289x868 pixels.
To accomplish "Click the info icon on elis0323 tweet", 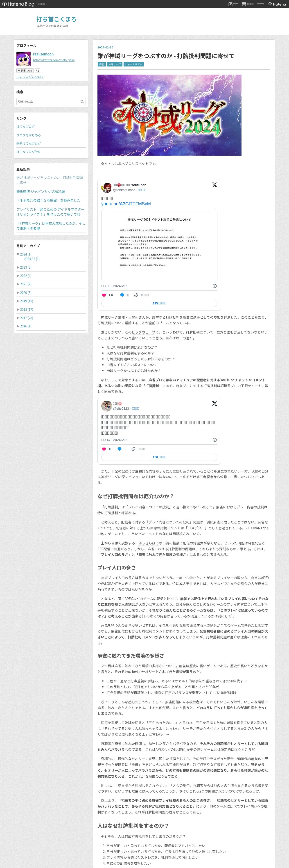I will [215, 440].
